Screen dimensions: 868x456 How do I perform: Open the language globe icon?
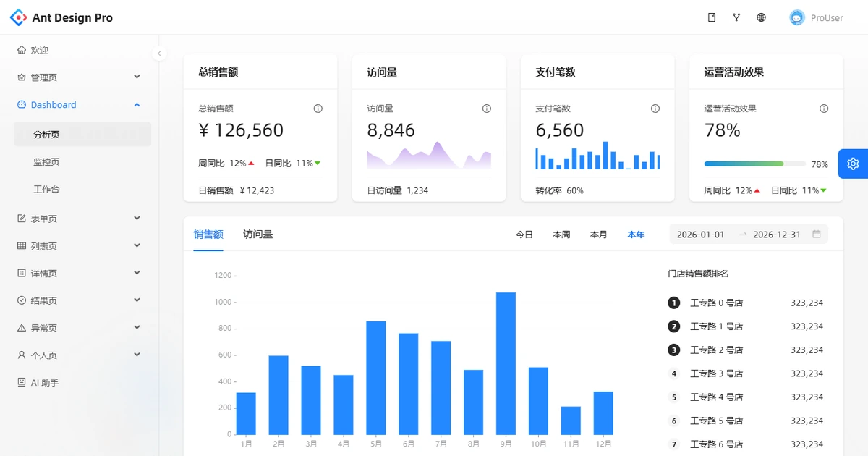pos(761,17)
